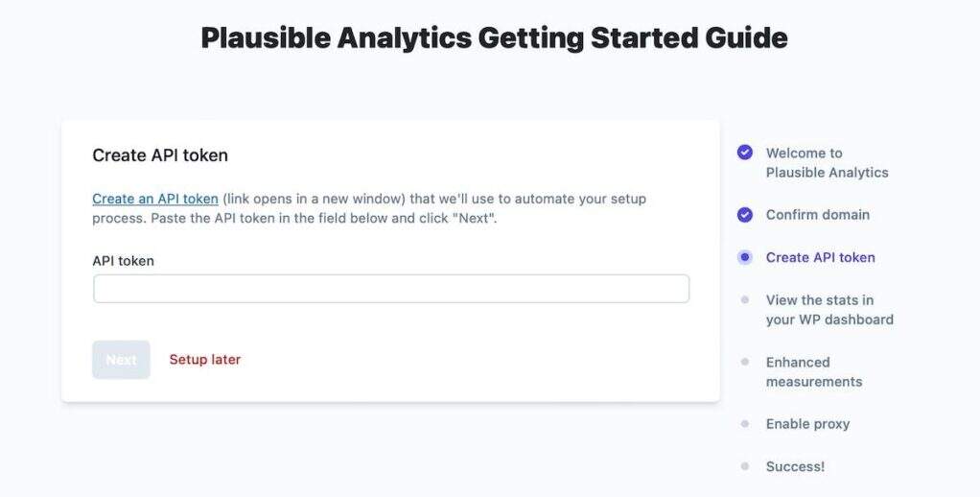Select the active Create API token step dot
The height and width of the screenshot is (497, 980).
pos(745,257)
